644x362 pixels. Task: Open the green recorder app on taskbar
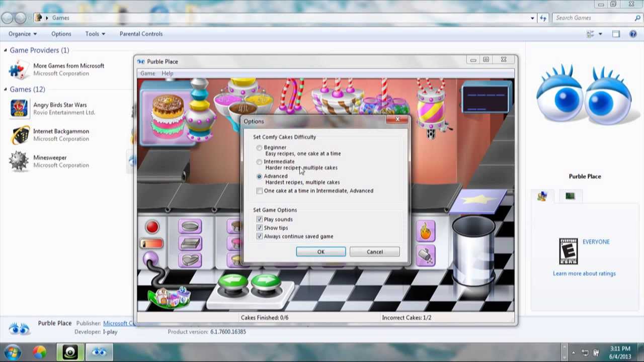[x=70, y=352]
